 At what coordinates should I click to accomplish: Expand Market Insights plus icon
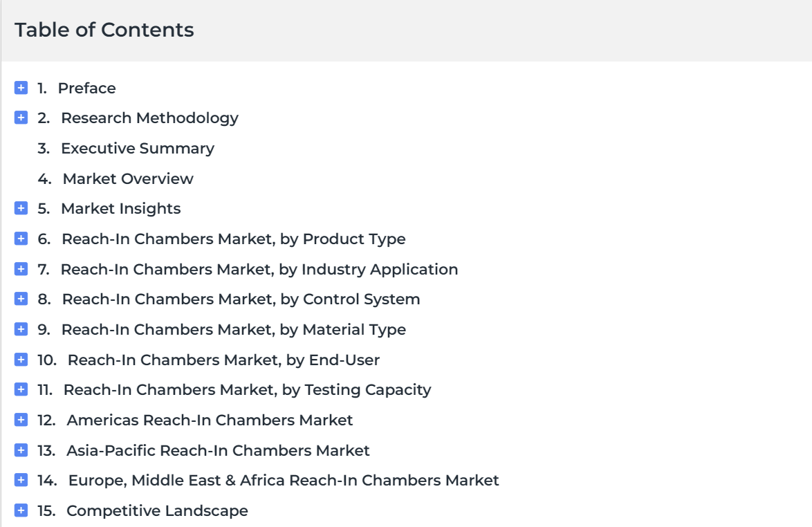point(21,208)
